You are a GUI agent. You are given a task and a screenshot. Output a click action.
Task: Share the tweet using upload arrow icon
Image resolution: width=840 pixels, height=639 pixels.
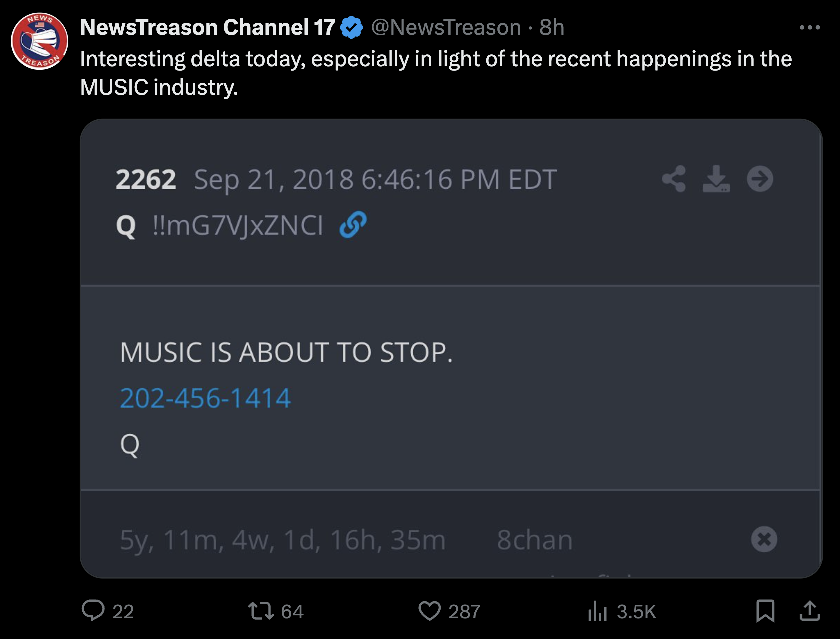(x=810, y=610)
